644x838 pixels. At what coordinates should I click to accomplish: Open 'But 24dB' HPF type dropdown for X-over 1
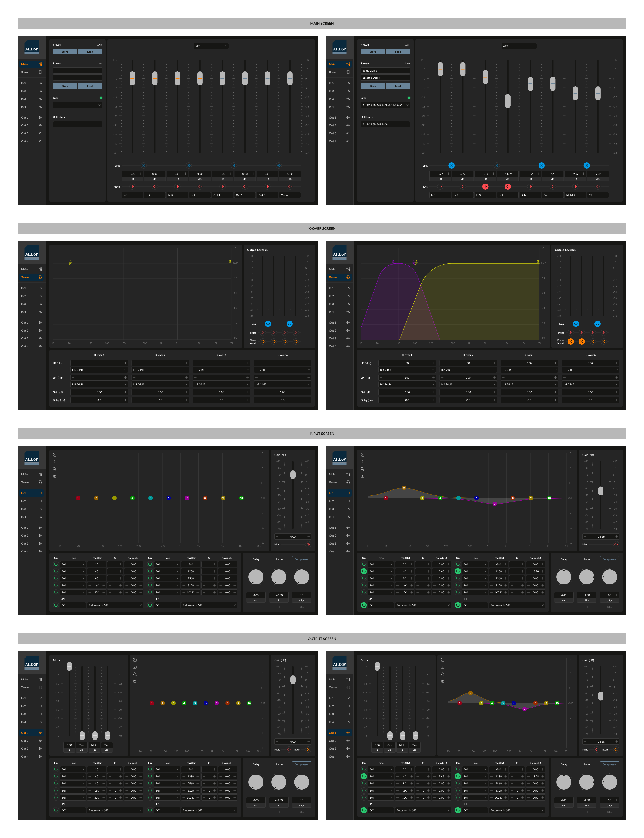(x=407, y=370)
